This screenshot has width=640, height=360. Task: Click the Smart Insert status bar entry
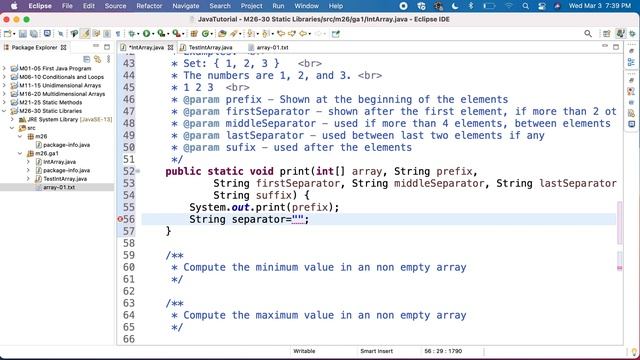coord(376,351)
